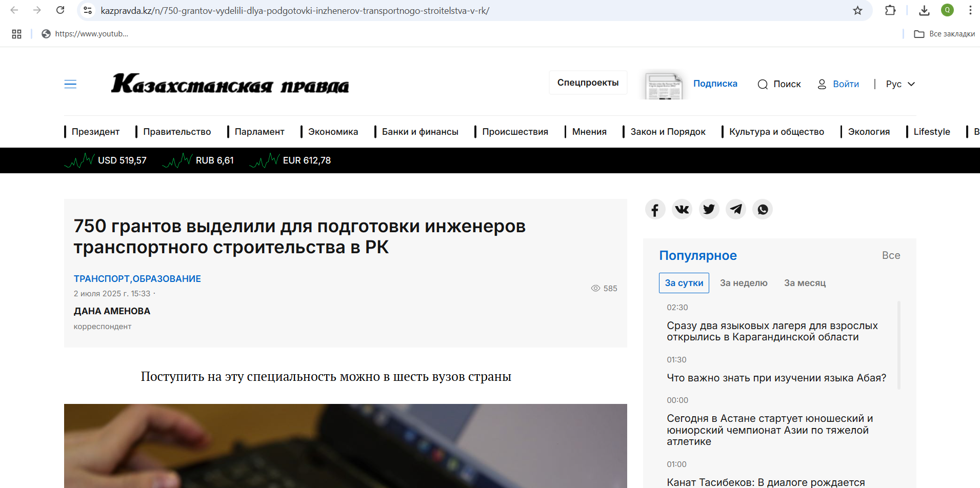Image resolution: width=980 pixels, height=488 pixels.
Task: Open article about изучении языка Абая
Action: point(776,378)
